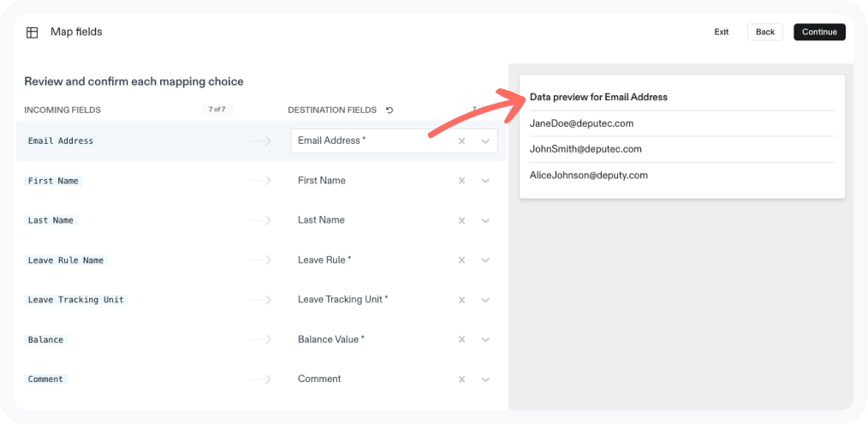
Task: Reset destination fields with the undo icon
Action: pyautogui.click(x=389, y=110)
